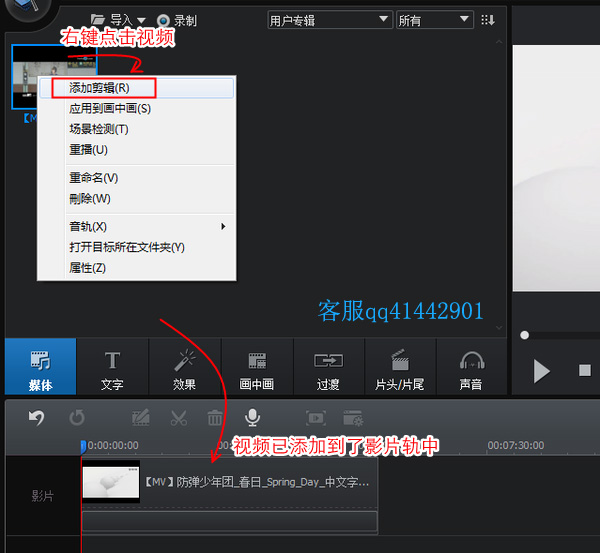The height and width of the screenshot is (553, 600).
Task: Click the preview video area
Action: click(556, 168)
